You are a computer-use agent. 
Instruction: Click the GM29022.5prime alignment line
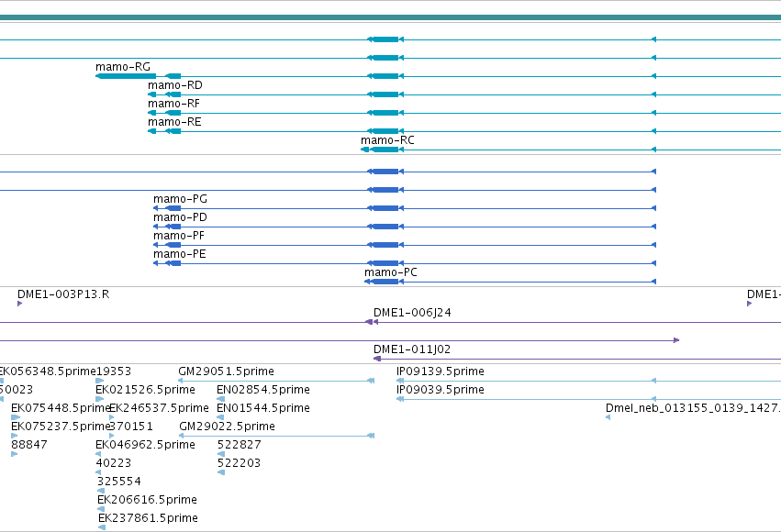tap(276, 436)
